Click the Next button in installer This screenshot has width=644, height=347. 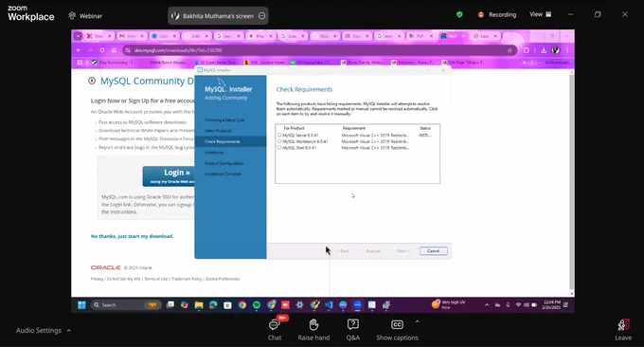[402, 251]
